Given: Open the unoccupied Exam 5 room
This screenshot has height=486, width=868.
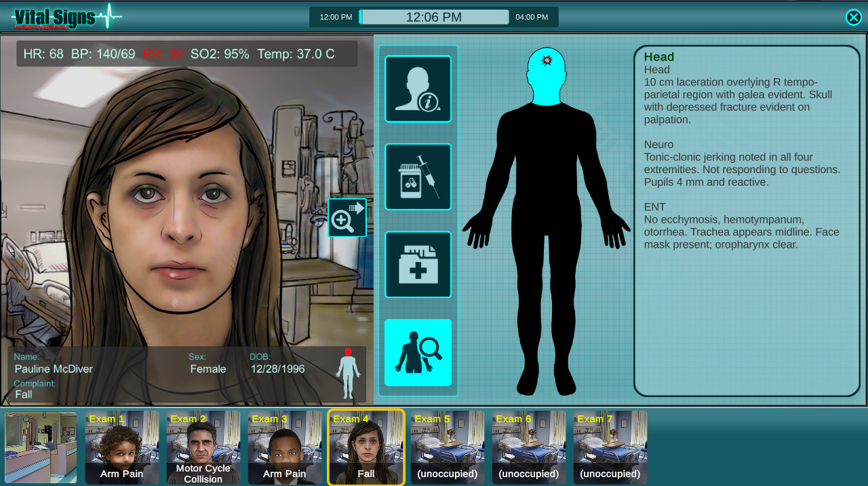Looking at the screenshot, I should 448,447.
